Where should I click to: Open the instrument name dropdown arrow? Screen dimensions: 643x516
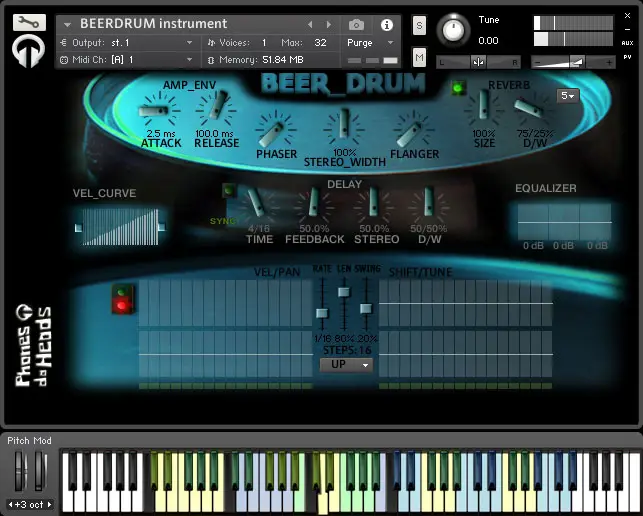click(67, 25)
